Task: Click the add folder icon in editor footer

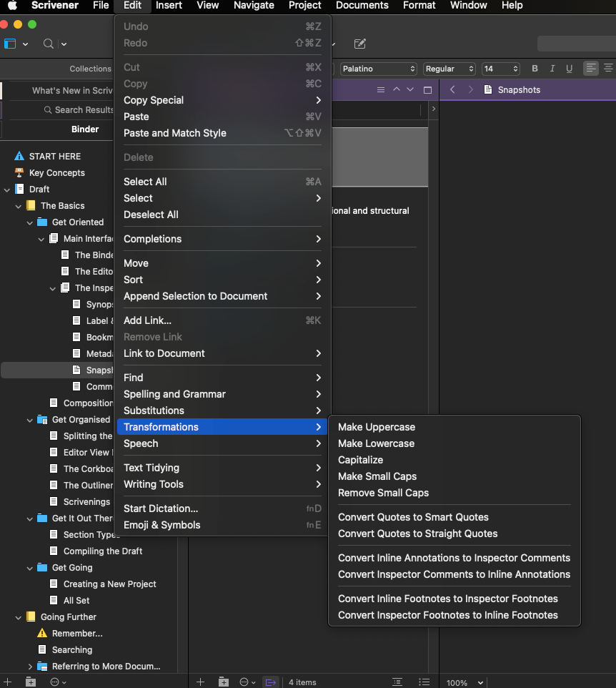Action: coord(224,682)
